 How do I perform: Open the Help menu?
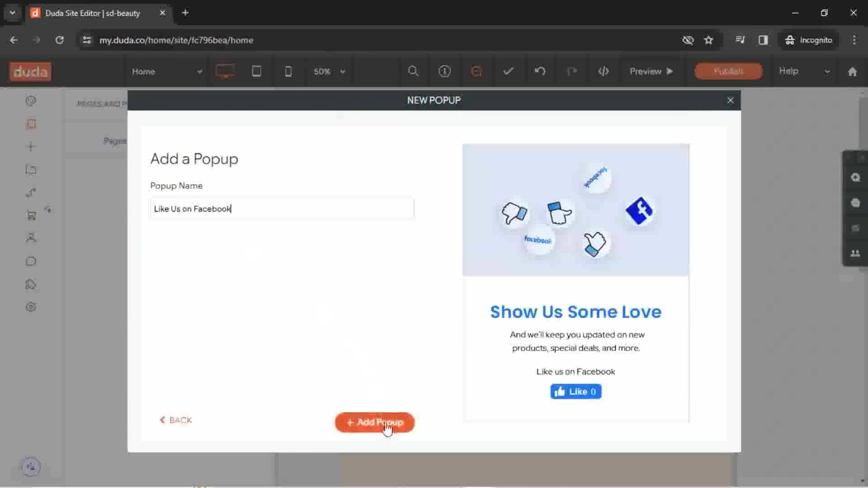click(x=804, y=71)
